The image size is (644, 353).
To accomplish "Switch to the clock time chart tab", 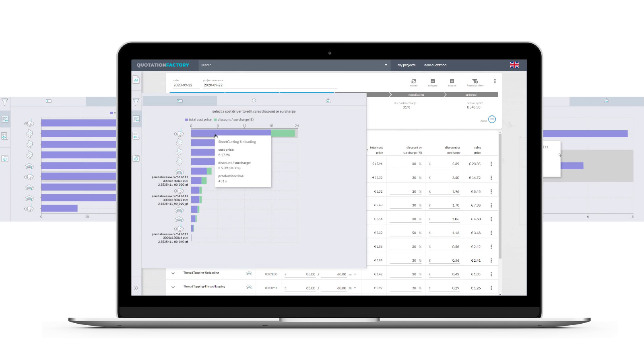I will [x=254, y=101].
